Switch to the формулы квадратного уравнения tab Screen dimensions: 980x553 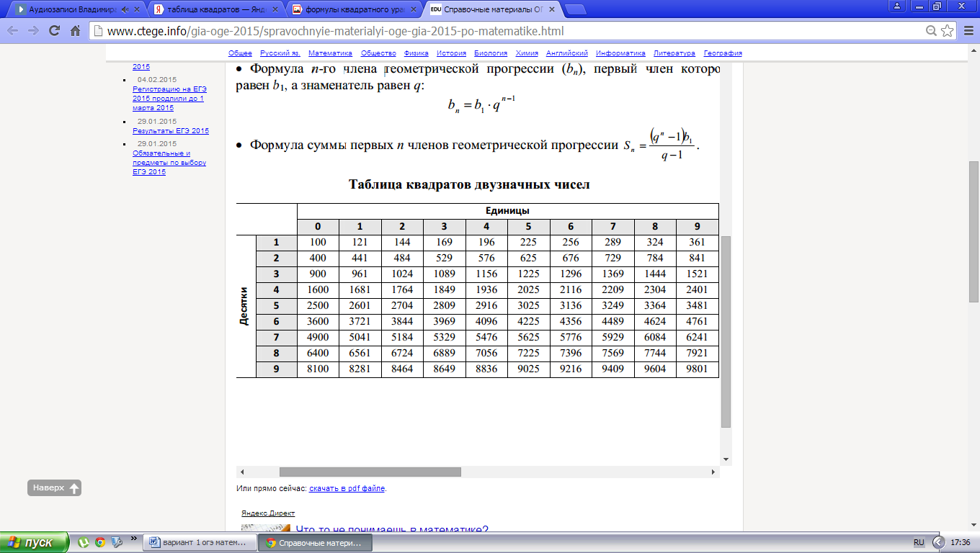tap(352, 10)
